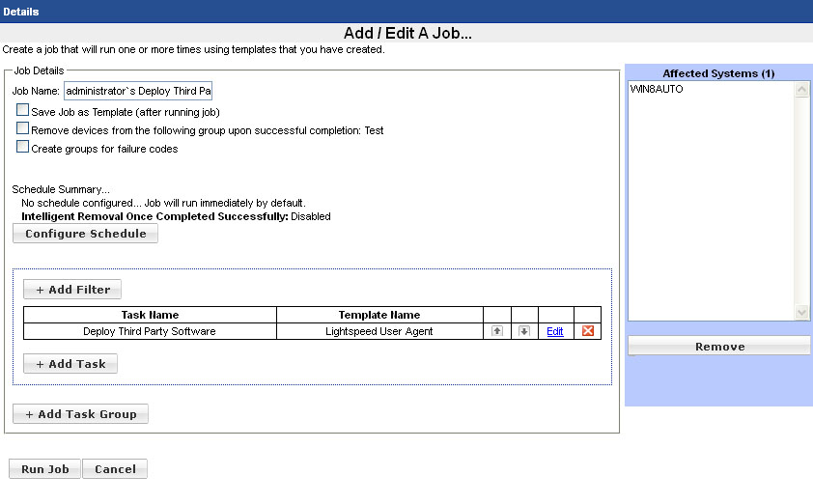Open Configure Schedule
This screenshot has height=504, width=813.
pyautogui.click(x=85, y=234)
